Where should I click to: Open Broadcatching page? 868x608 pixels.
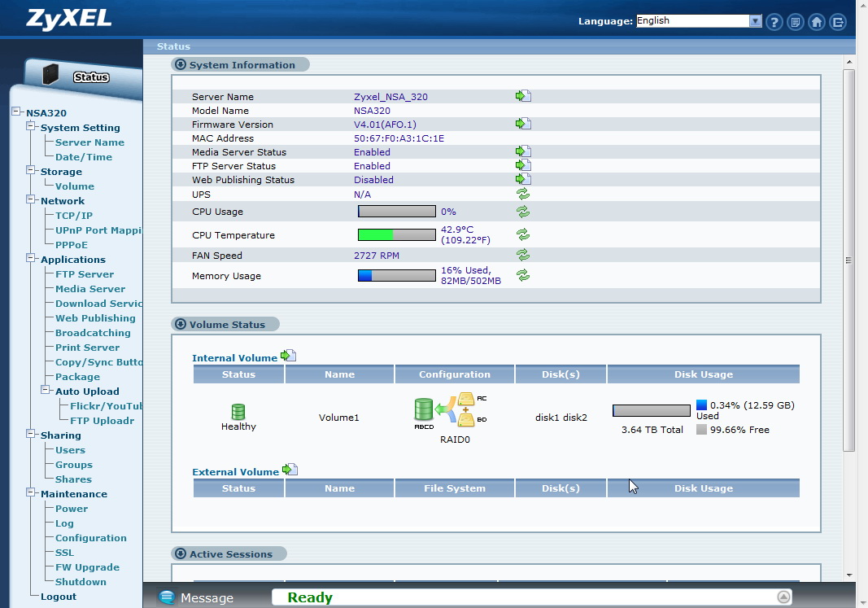tap(93, 334)
